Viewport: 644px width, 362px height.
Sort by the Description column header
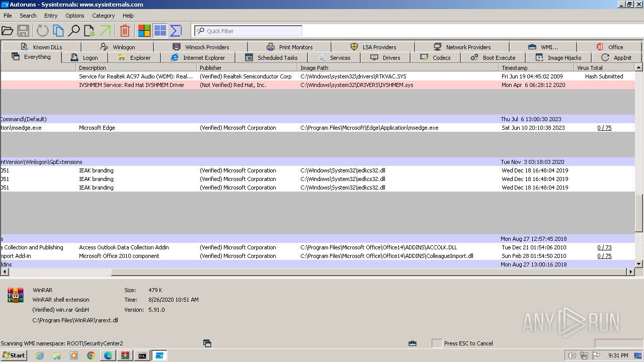(136, 67)
